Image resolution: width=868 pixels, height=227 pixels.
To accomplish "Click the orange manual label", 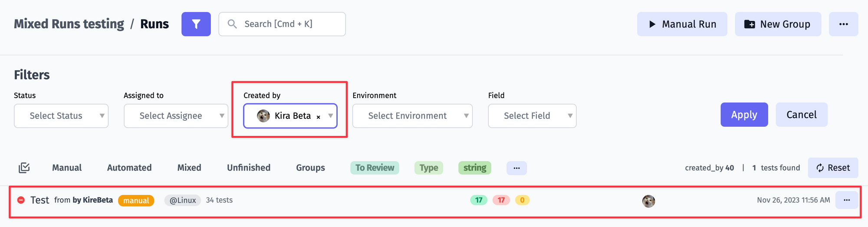I will pos(136,201).
